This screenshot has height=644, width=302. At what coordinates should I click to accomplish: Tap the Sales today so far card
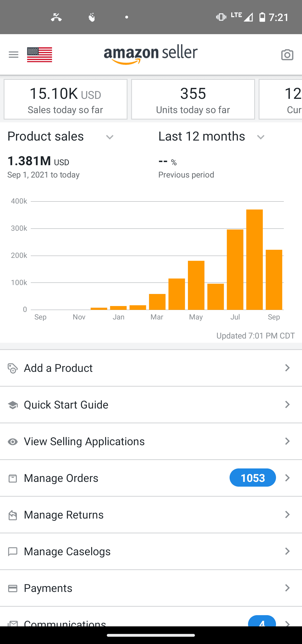[x=65, y=99]
